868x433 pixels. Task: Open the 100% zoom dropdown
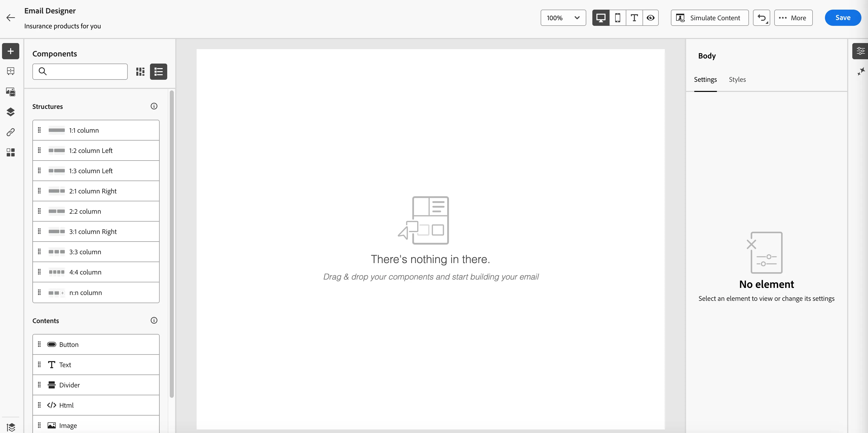pos(563,17)
